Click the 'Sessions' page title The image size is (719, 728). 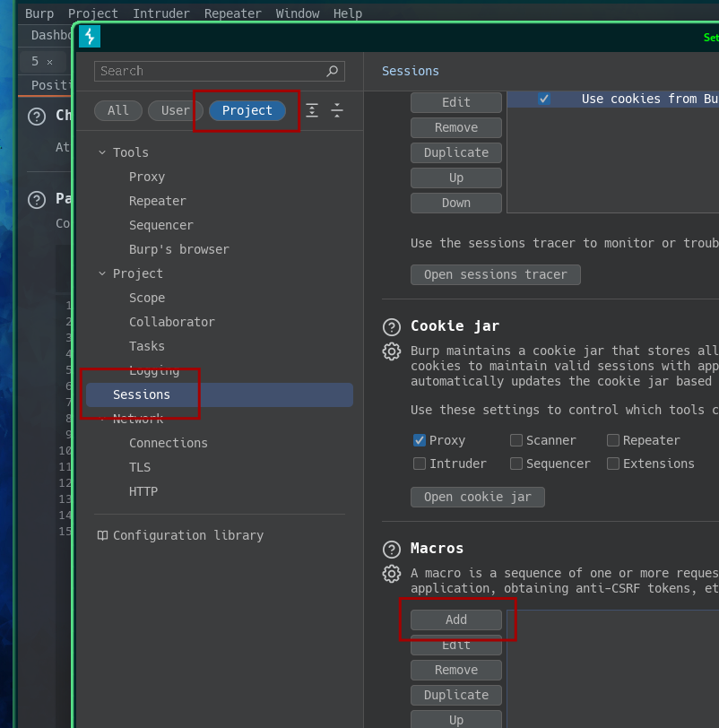tap(410, 71)
